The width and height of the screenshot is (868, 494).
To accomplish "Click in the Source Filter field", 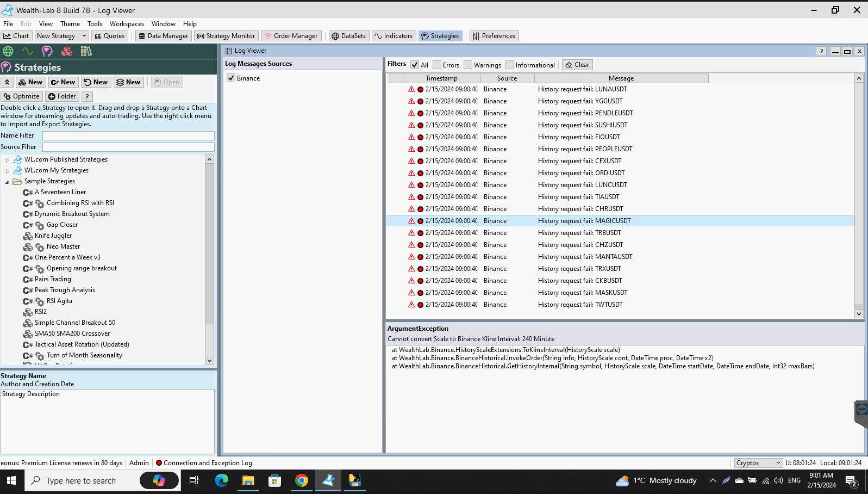I will [x=128, y=147].
